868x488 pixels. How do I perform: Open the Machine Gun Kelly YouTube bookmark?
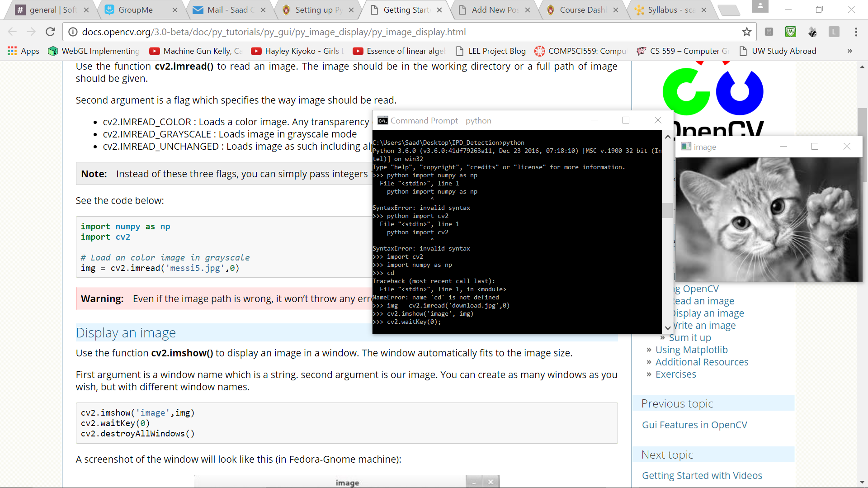(x=196, y=51)
